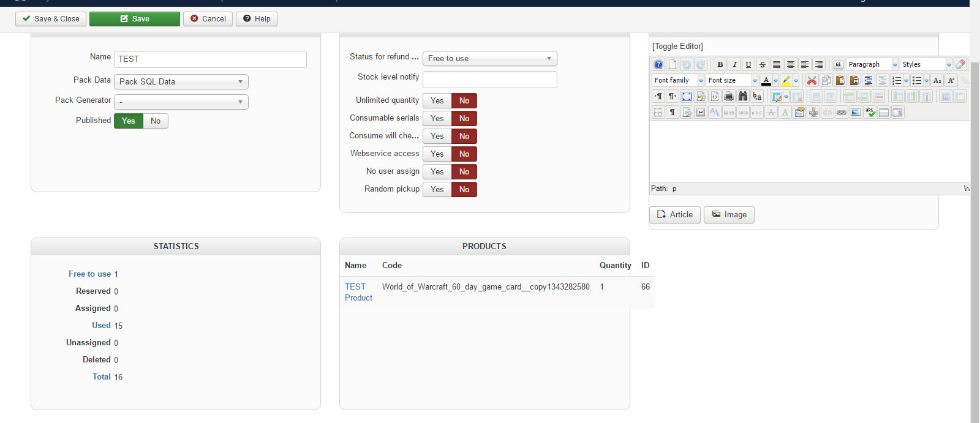The image size is (980, 423).
Task: Open the Font size dropdown
Action: [x=732, y=80]
